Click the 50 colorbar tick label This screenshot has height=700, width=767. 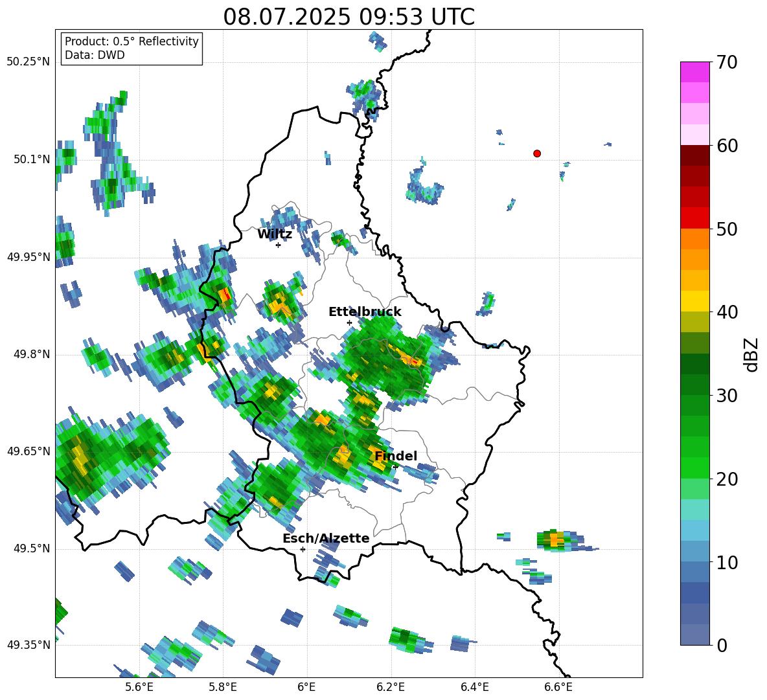pos(727,229)
